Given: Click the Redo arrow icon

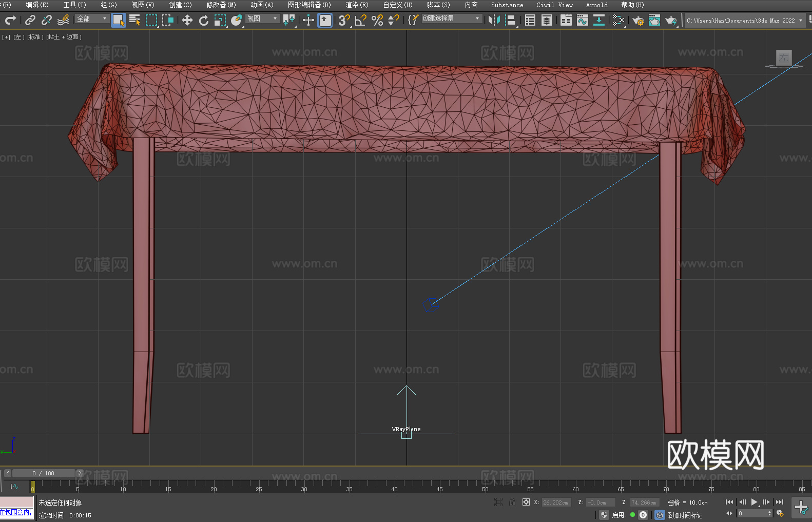Looking at the screenshot, I should pyautogui.click(x=10, y=20).
